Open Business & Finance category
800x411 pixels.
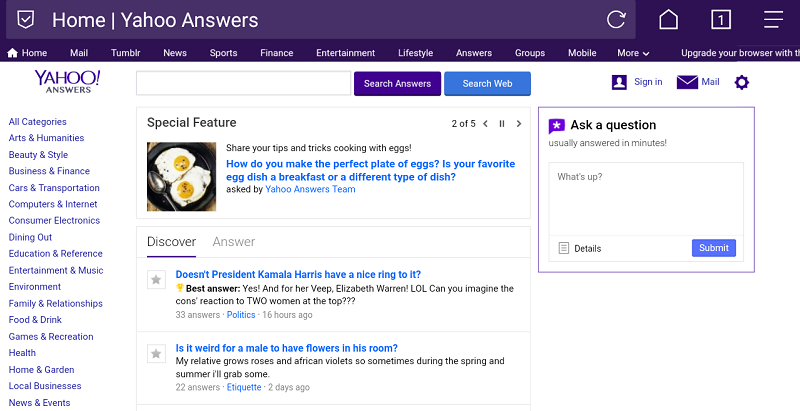pos(49,171)
